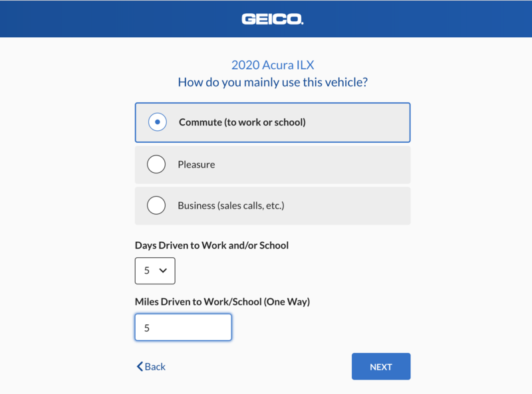Click the "Business (sales calls, etc.)" label
Image resolution: width=532 pixels, height=394 pixels.
231,206
